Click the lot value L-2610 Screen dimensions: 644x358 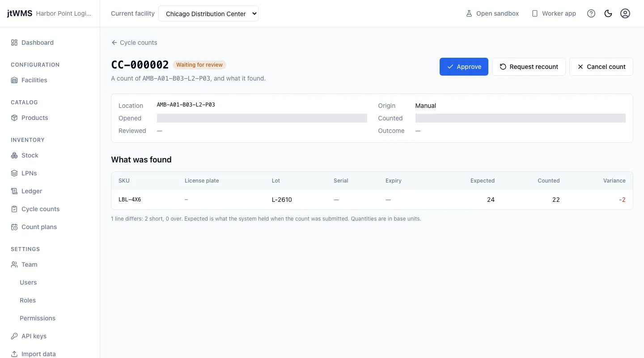pos(282,200)
